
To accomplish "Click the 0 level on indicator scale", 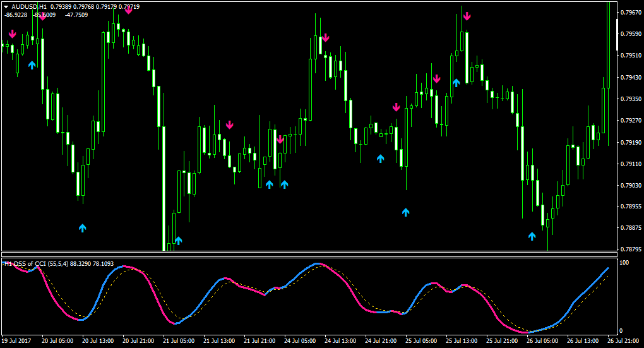I will click(x=621, y=331).
